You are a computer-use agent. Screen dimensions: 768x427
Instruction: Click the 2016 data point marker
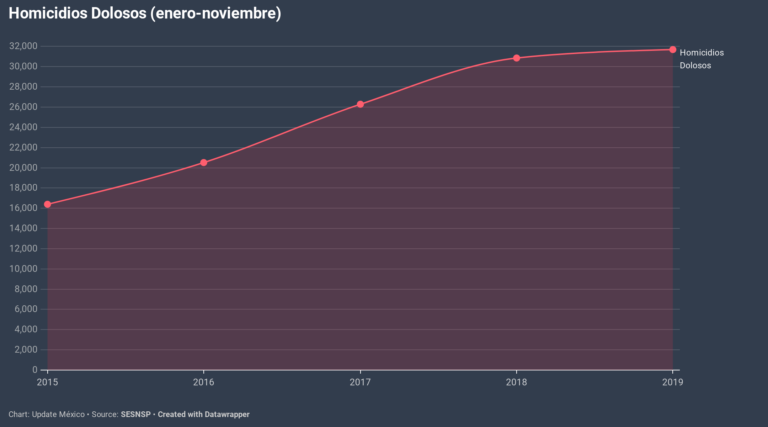click(204, 162)
